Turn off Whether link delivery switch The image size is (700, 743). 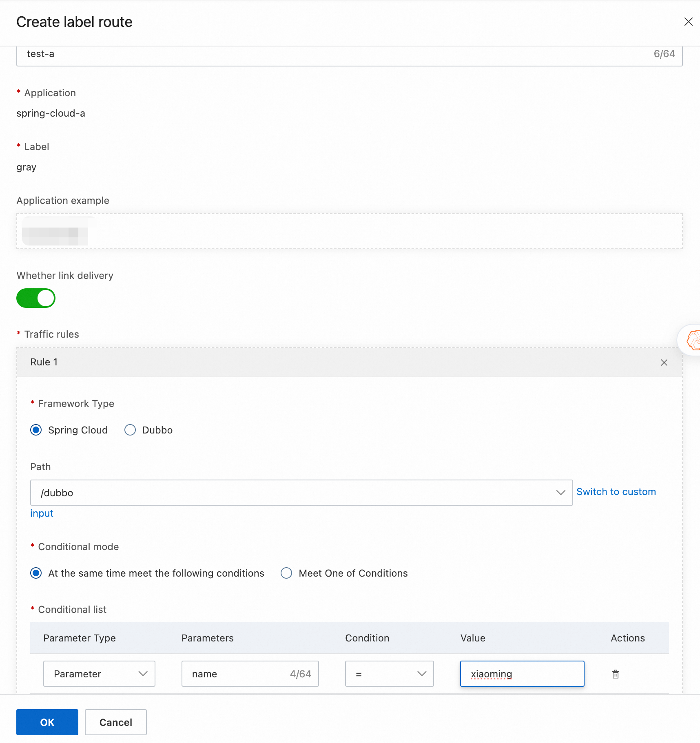[x=36, y=298]
